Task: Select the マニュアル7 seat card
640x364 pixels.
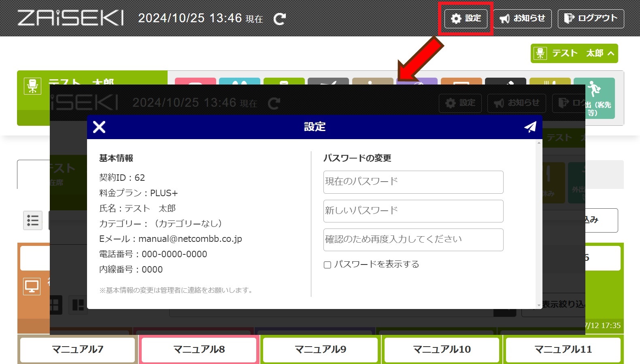Action: coord(78,349)
